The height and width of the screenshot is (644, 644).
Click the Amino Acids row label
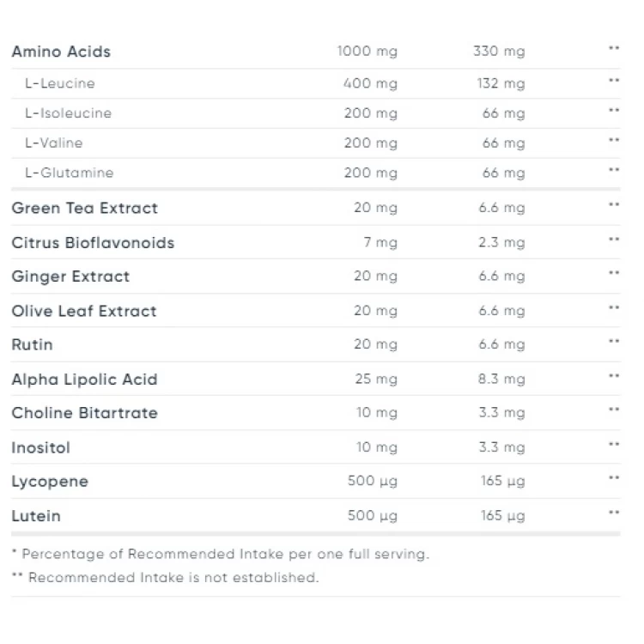(x=61, y=52)
